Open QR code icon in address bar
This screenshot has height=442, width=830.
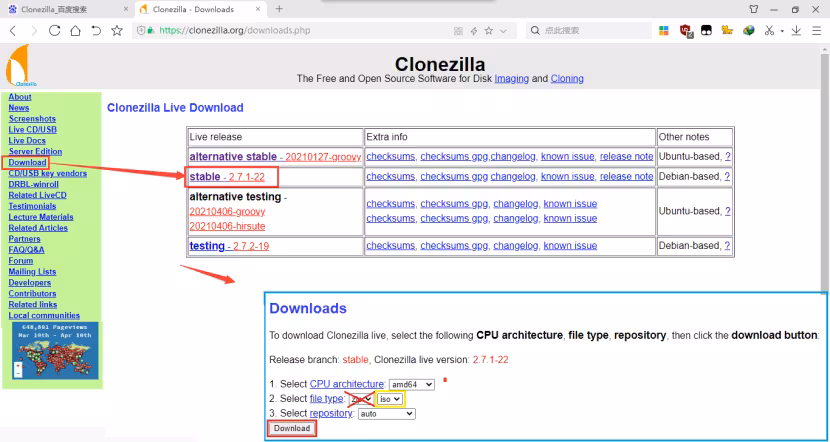coord(458,31)
